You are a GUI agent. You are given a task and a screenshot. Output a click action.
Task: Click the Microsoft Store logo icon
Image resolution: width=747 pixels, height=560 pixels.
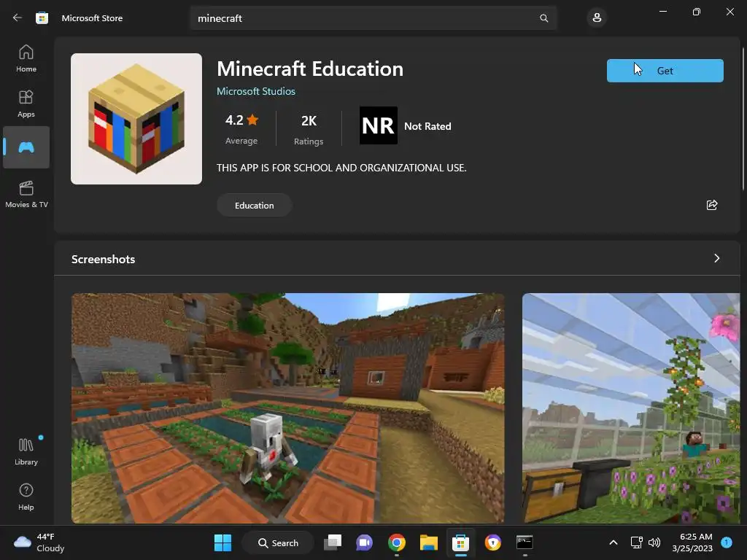42,18
